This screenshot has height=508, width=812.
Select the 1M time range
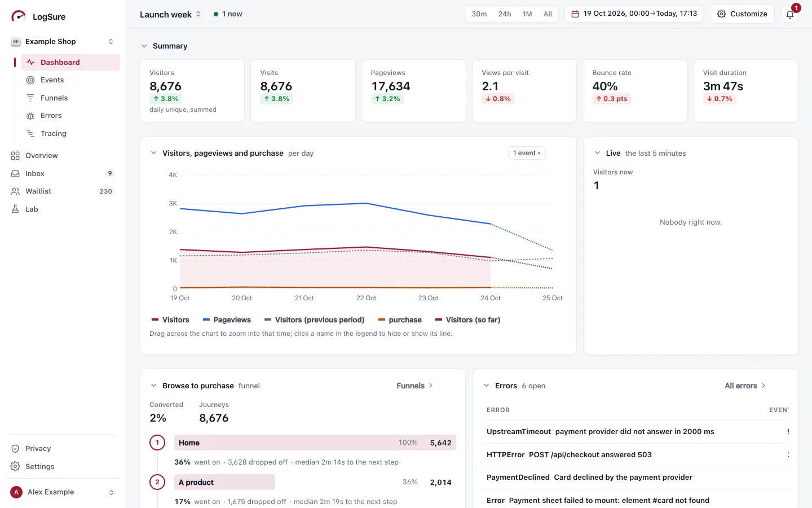pyautogui.click(x=527, y=14)
